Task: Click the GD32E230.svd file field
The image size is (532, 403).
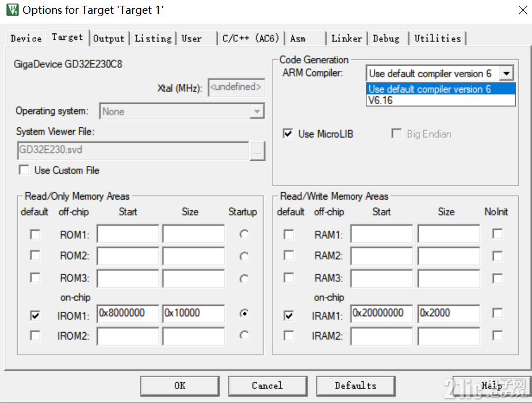Action: coord(133,151)
